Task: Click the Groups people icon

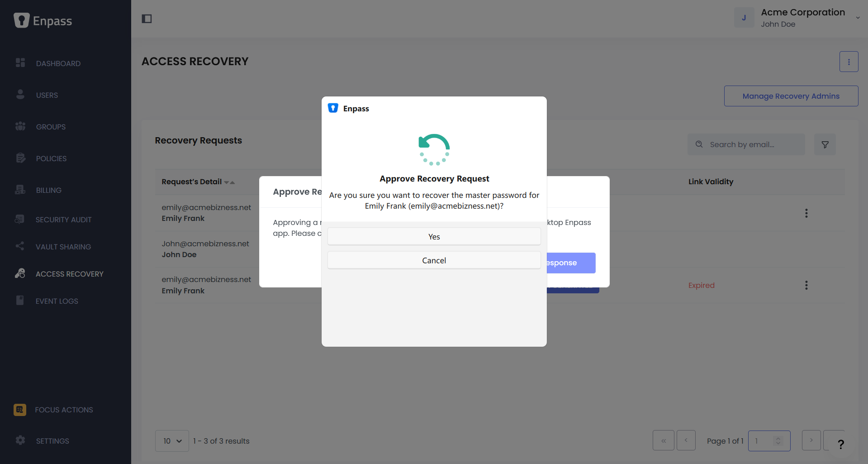Action: pos(20,126)
